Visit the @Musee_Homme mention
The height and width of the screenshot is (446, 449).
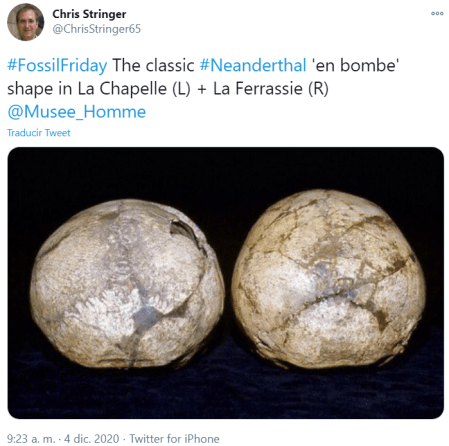point(77,112)
